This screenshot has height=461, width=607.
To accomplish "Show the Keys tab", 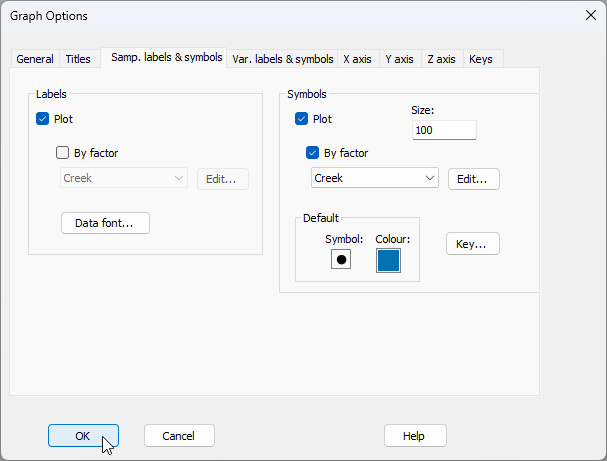I will tap(480, 59).
